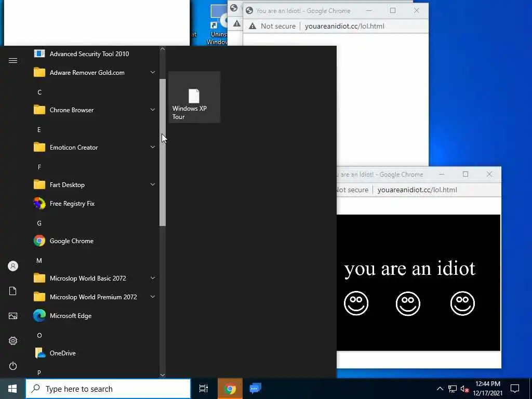Close the lower idiot Chrome window
Image resolution: width=532 pixels, height=399 pixels.
(x=489, y=174)
